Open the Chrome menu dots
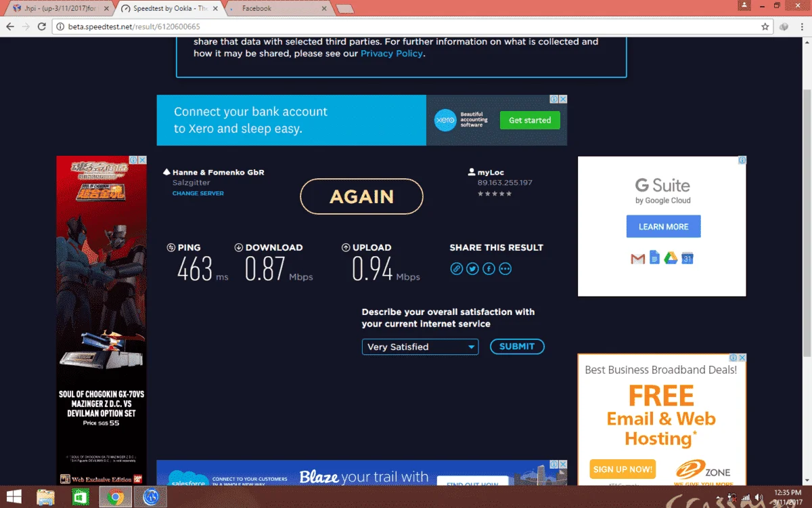Image resolution: width=812 pixels, height=508 pixels. coord(802,27)
